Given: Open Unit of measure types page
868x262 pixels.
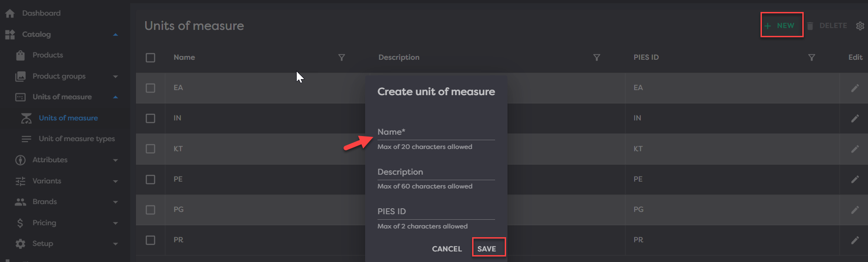Looking at the screenshot, I should [x=76, y=139].
